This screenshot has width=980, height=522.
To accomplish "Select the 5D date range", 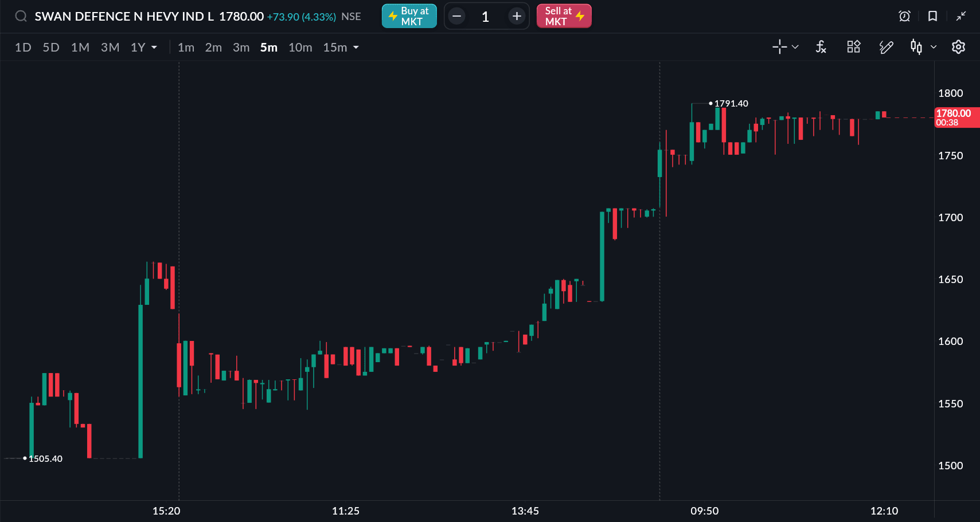I will [x=51, y=48].
